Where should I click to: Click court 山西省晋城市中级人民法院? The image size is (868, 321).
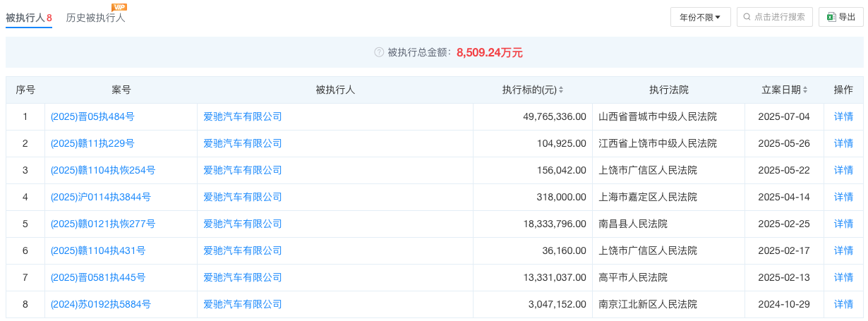[658, 116]
